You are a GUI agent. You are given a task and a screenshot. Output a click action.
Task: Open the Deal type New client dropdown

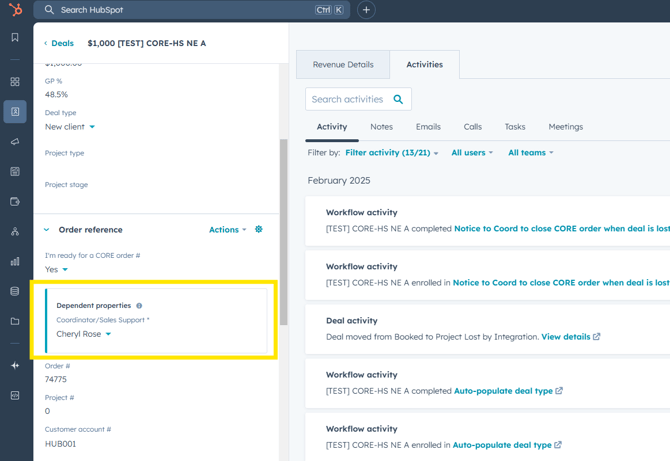70,127
